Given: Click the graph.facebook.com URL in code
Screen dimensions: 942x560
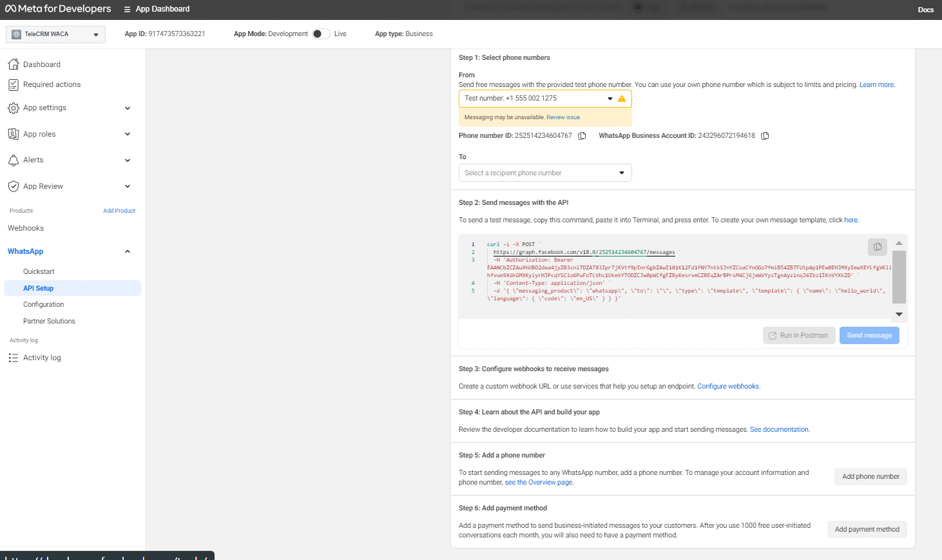Looking at the screenshot, I should tap(584, 252).
